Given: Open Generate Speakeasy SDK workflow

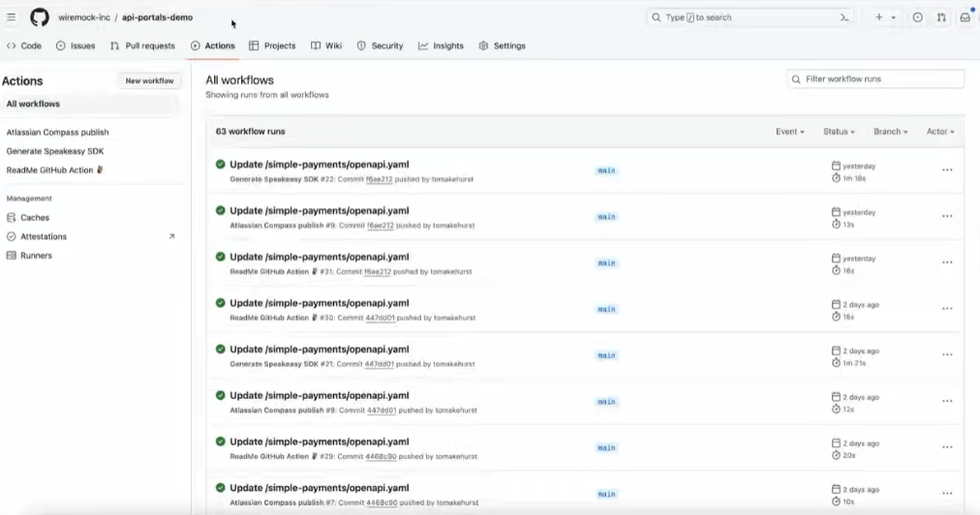Looking at the screenshot, I should [x=55, y=151].
